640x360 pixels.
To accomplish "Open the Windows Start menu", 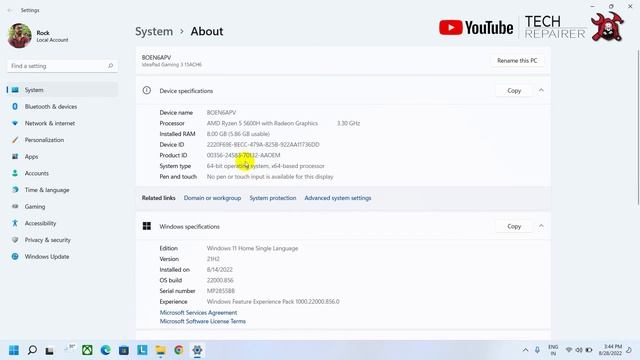I will pos(14,350).
